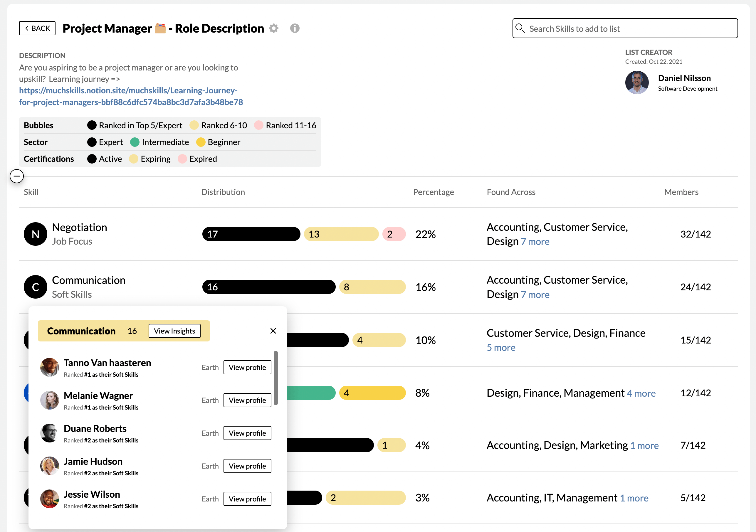Click Negotiation pink bubble showing 2
The height and width of the screenshot is (532, 756).
(x=394, y=234)
